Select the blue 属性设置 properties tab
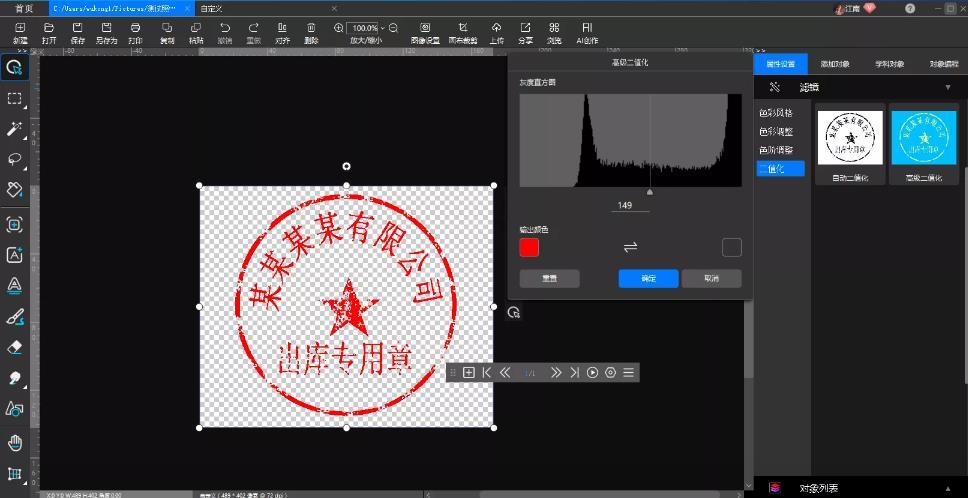This screenshot has height=498, width=968. point(780,64)
